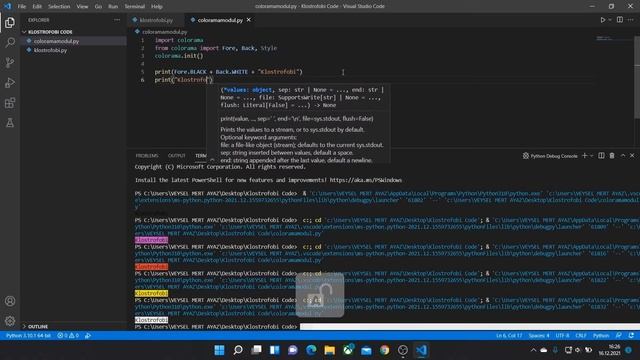
Task: Open the Accounts icon in activity bar
Action: [x=10, y=301]
